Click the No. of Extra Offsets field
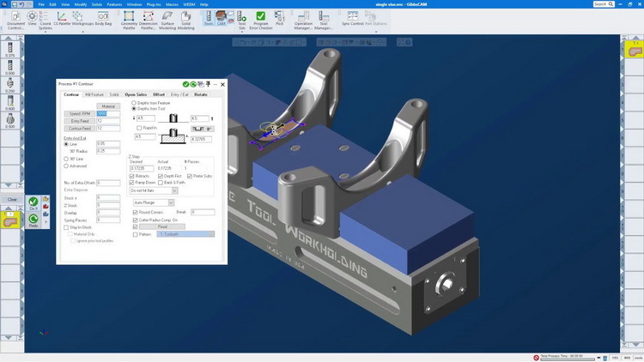Screen dimensions: 644x362 tap(108, 183)
